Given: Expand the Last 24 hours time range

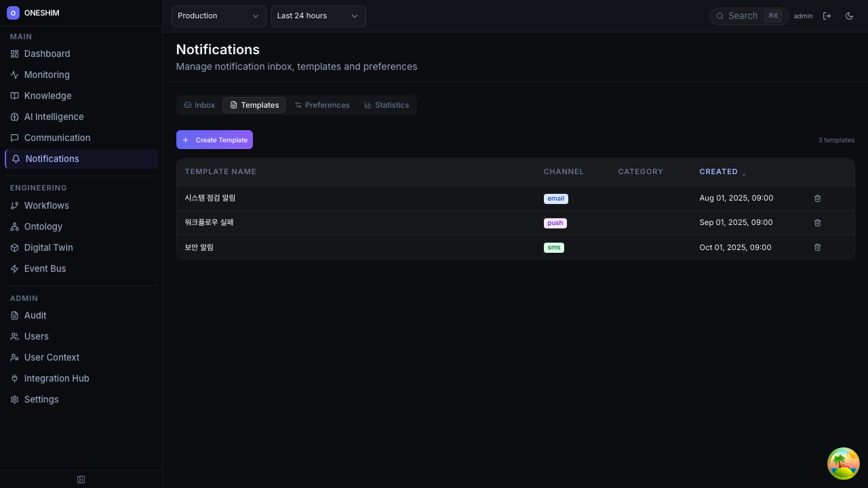Looking at the screenshot, I should coord(318,16).
